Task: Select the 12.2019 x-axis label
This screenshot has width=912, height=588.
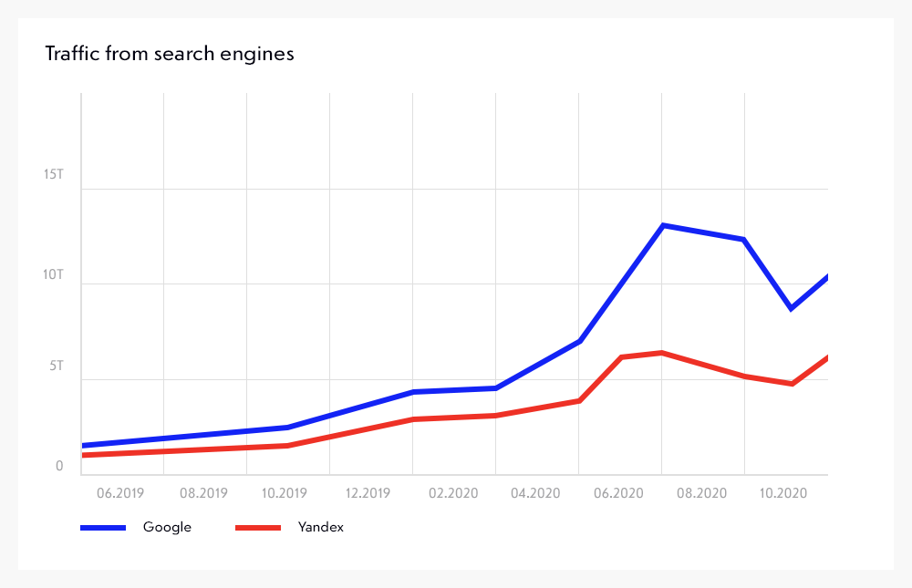Action: [x=368, y=493]
